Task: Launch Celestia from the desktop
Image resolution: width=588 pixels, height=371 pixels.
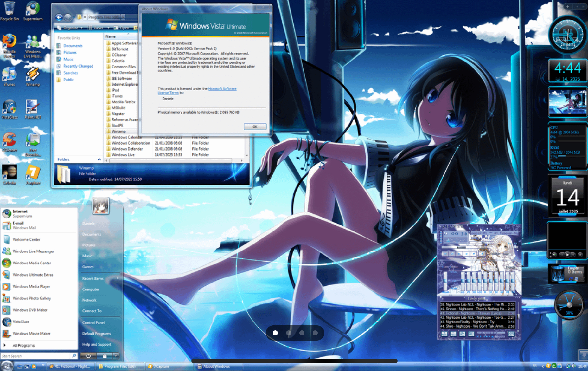Action: tap(9, 175)
